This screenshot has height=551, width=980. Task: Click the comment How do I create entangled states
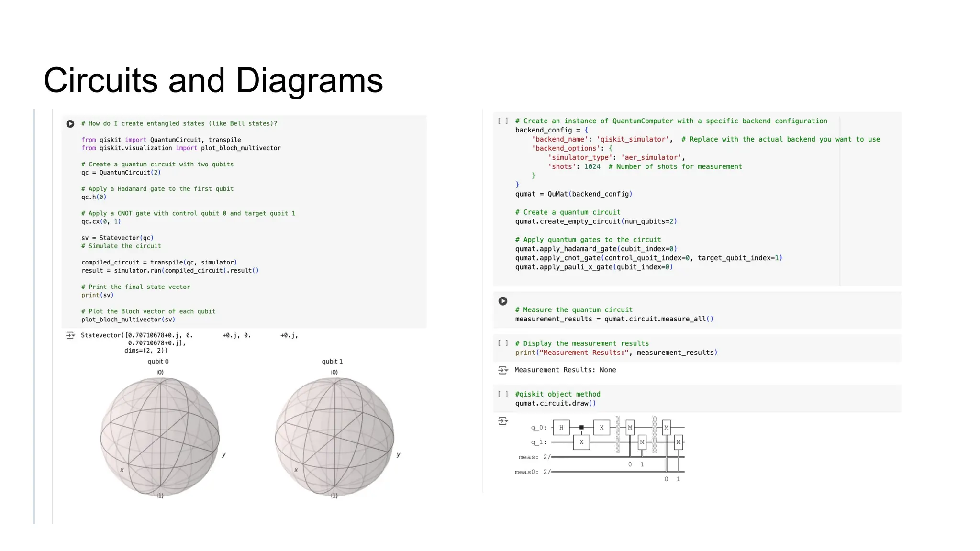point(179,123)
